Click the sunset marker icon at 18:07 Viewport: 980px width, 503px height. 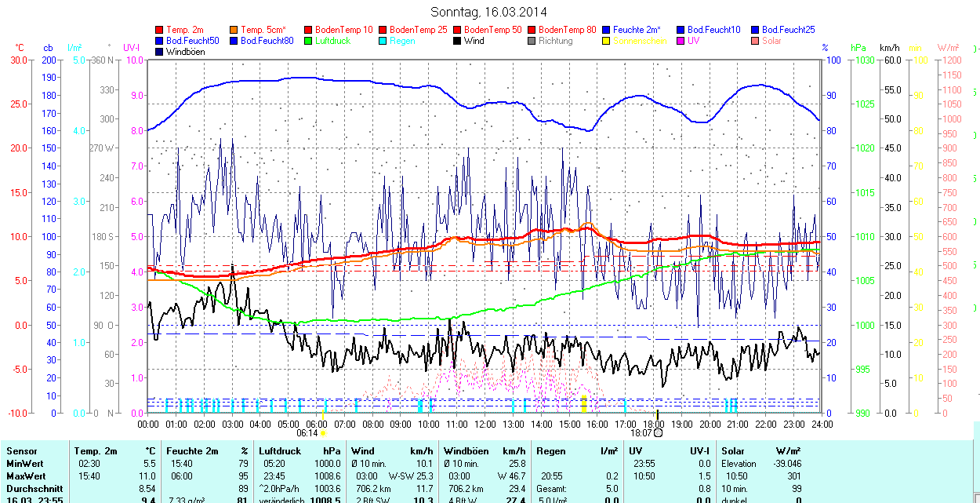pyautogui.click(x=659, y=432)
